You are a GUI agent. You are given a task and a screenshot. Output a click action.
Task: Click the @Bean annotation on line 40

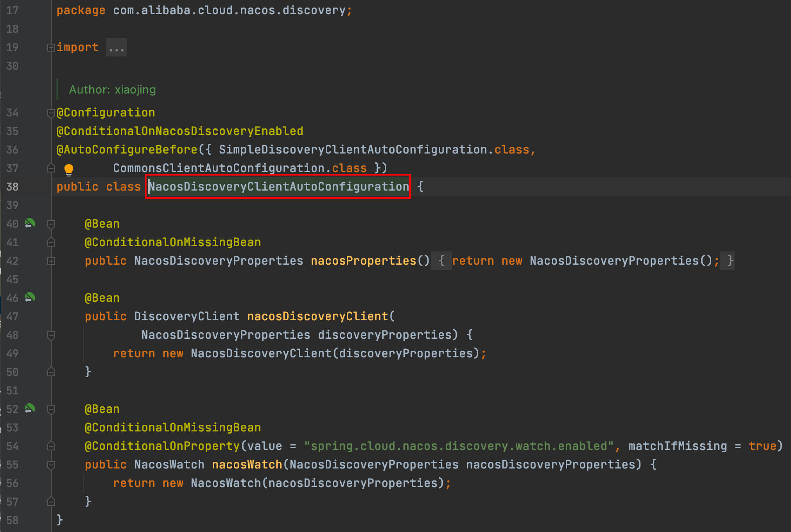pyautogui.click(x=102, y=224)
